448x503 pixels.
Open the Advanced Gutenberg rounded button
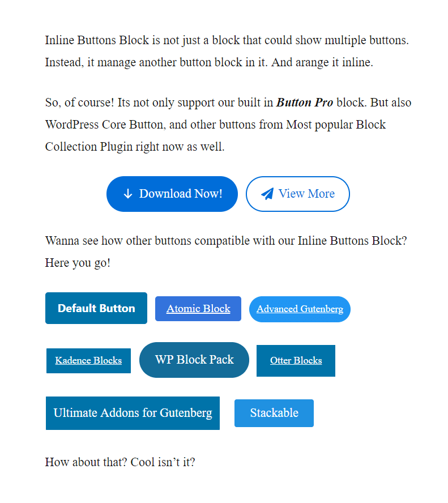pos(300,309)
